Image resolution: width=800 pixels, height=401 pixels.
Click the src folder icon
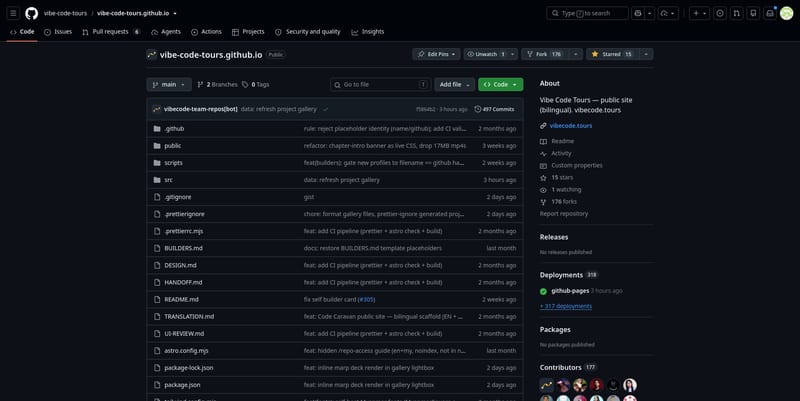(x=157, y=180)
